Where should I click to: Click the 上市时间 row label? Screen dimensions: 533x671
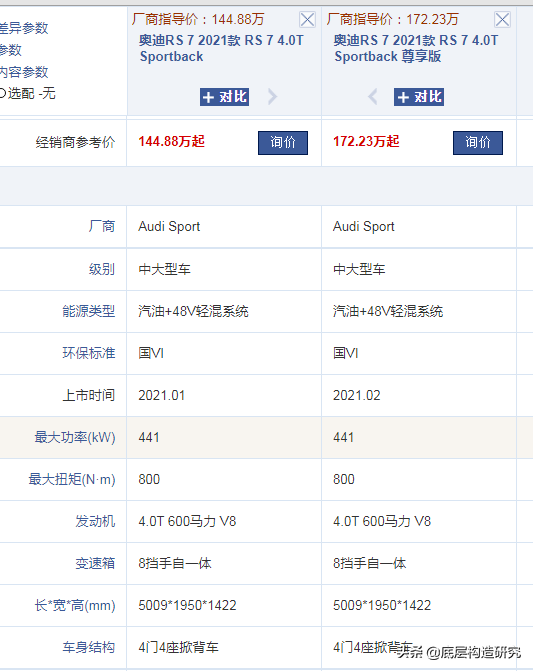click(89, 395)
